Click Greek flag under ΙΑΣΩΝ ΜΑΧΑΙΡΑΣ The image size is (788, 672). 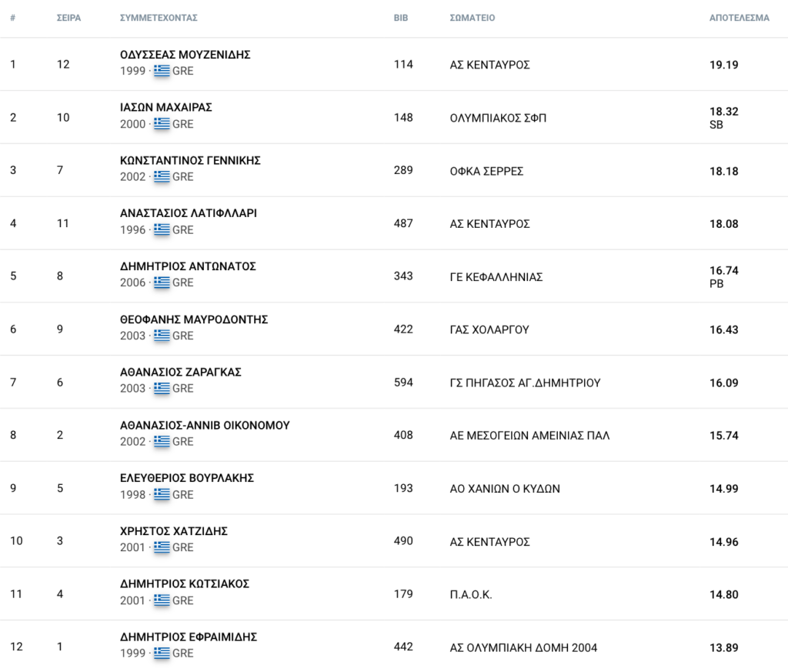click(162, 124)
